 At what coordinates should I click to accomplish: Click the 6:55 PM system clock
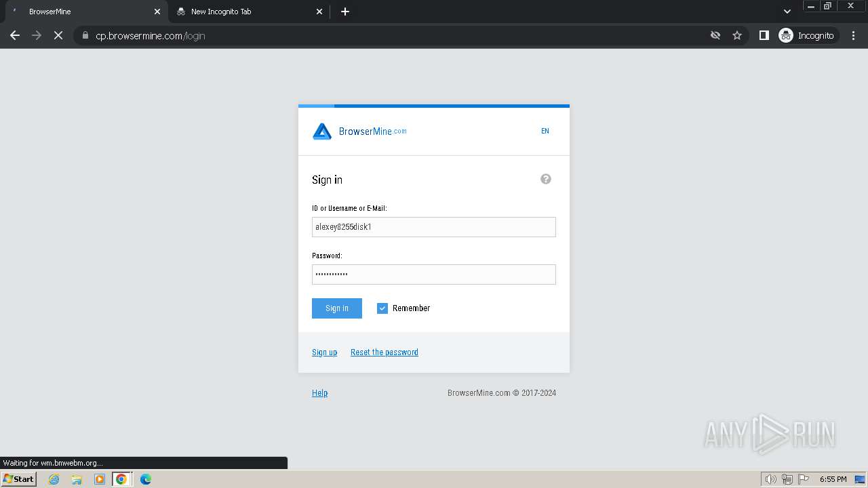click(x=833, y=479)
